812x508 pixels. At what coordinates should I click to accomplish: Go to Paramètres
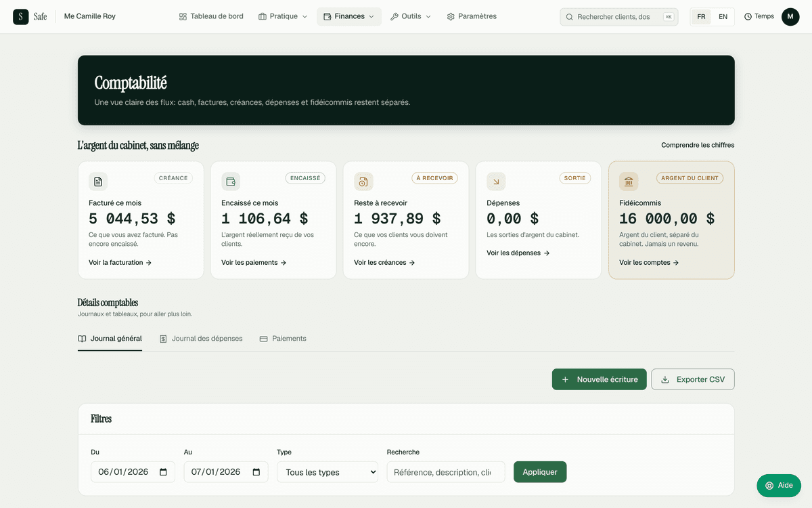(x=472, y=16)
